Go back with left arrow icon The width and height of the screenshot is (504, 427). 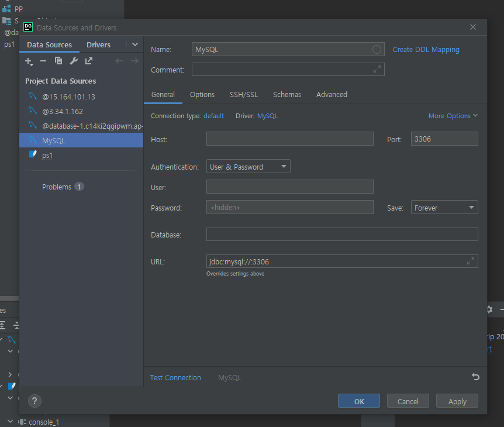pyautogui.click(x=119, y=61)
